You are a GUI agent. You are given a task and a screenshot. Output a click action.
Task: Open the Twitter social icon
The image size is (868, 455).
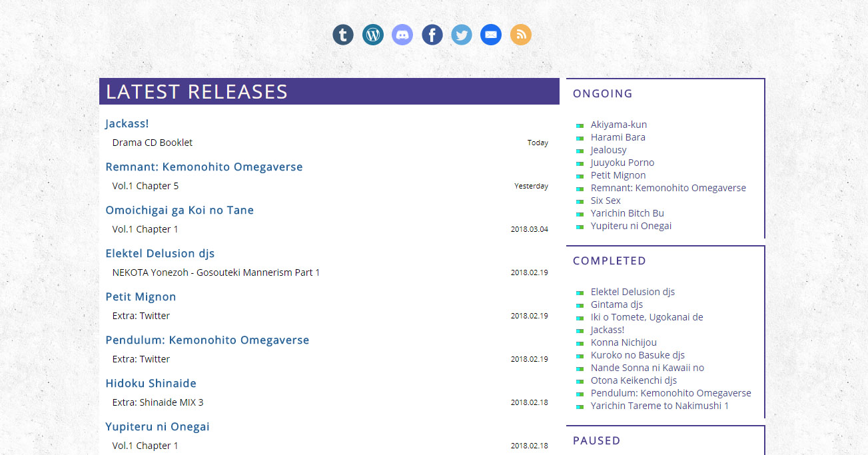tap(462, 35)
